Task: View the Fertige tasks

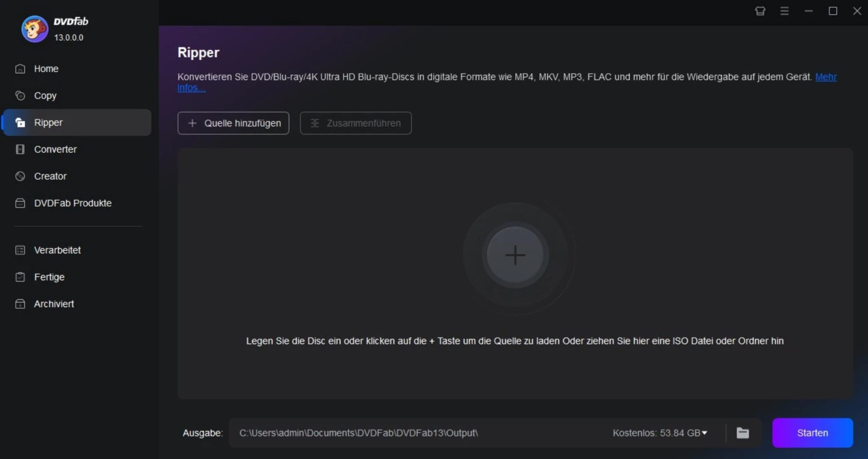Action: tap(77, 277)
